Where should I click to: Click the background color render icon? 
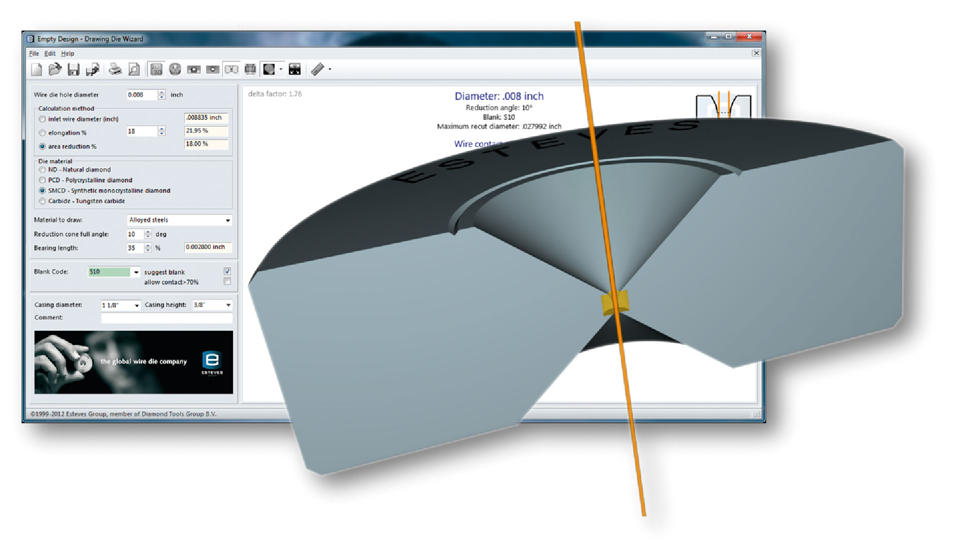click(x=269, y=70)
